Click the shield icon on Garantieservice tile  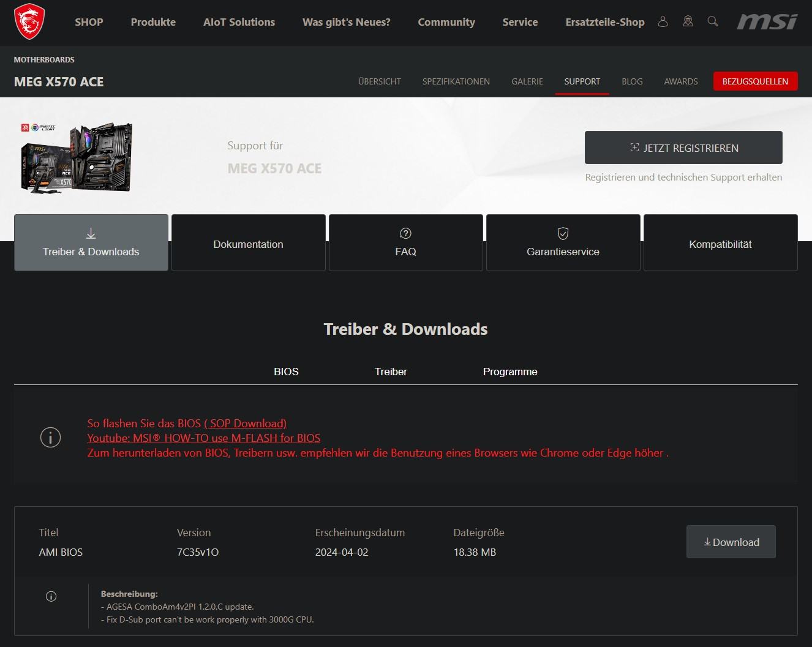563,233
